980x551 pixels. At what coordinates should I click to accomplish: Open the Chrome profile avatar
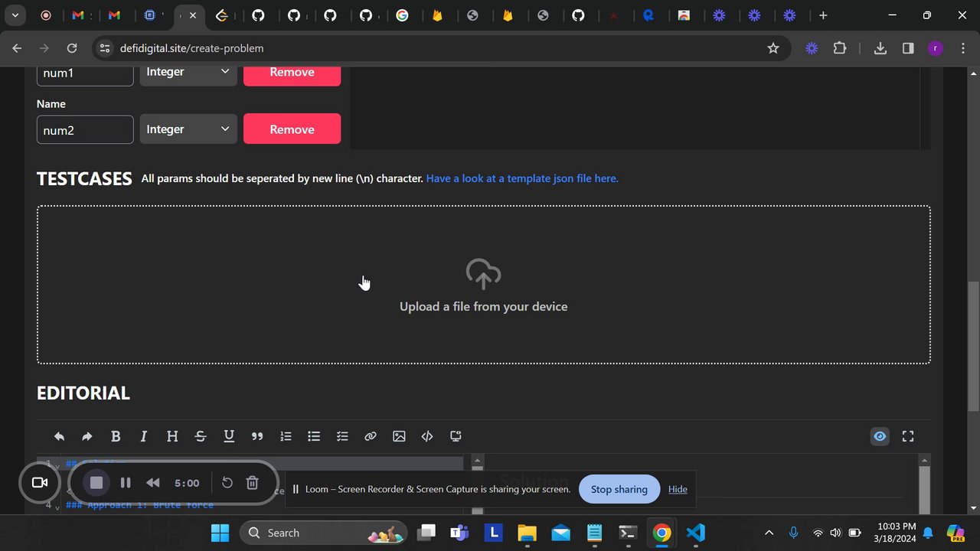pyautogui.click(x=935, y=48)
